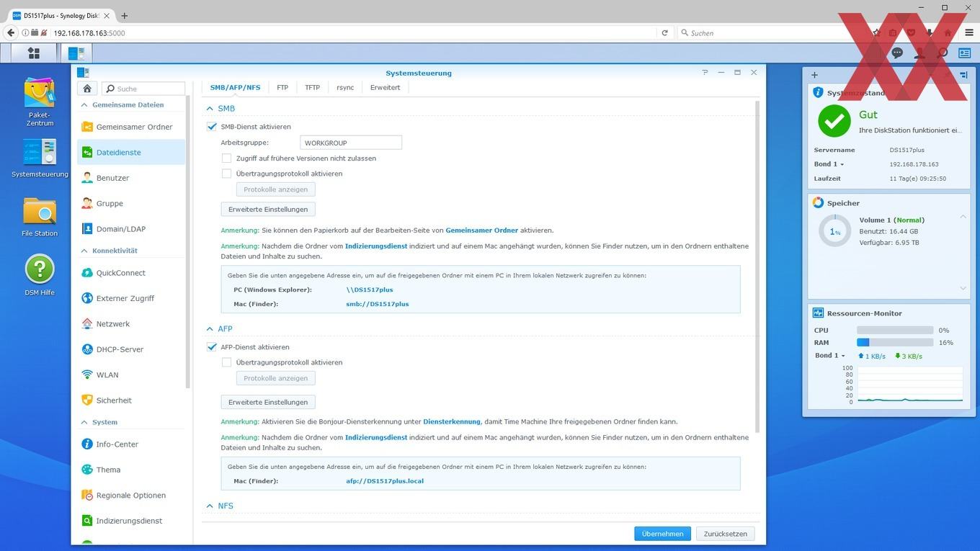The width and height of the screenshot is (980, 551).
Task: Open the Netzwerk settings
Action: pyautogui.click(x=130, y=324)
